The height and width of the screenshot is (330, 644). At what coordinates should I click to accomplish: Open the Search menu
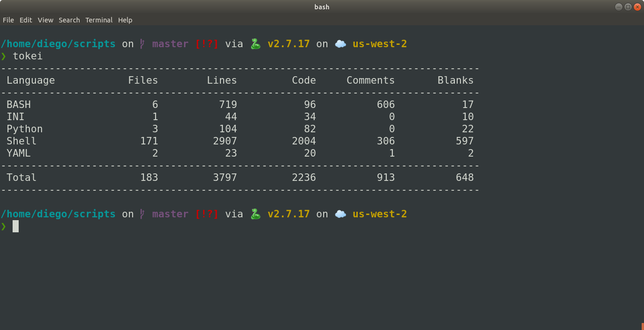click(x=69, y=20)
